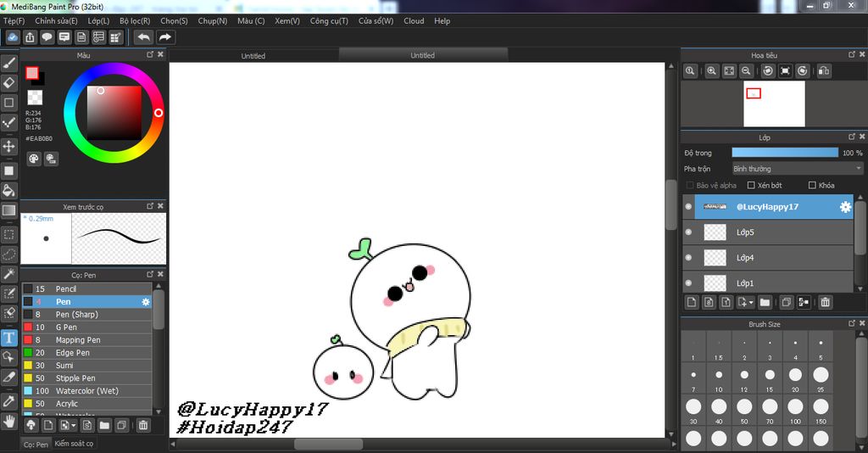
Task: Open settings gear of @LucyHappy17 layer
Action: pyautogui.click(x=845, y=206)
